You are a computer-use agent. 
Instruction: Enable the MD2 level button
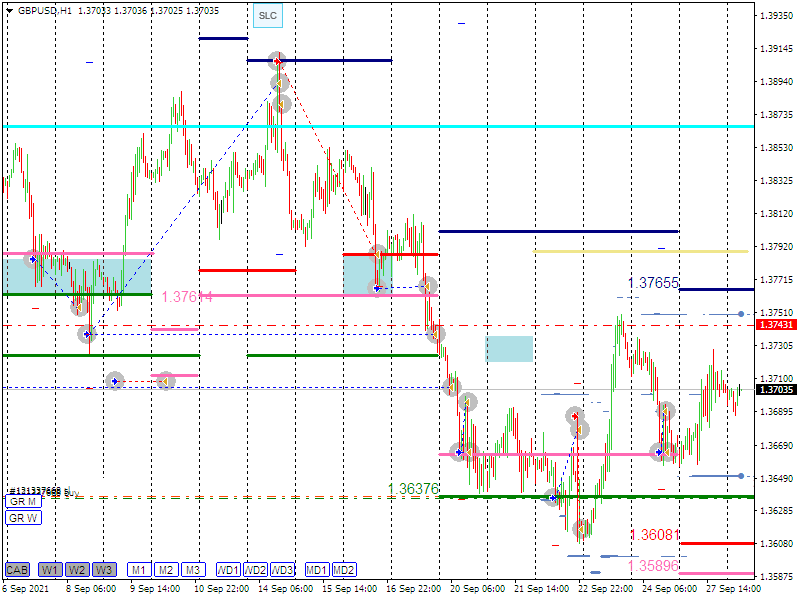344,570
